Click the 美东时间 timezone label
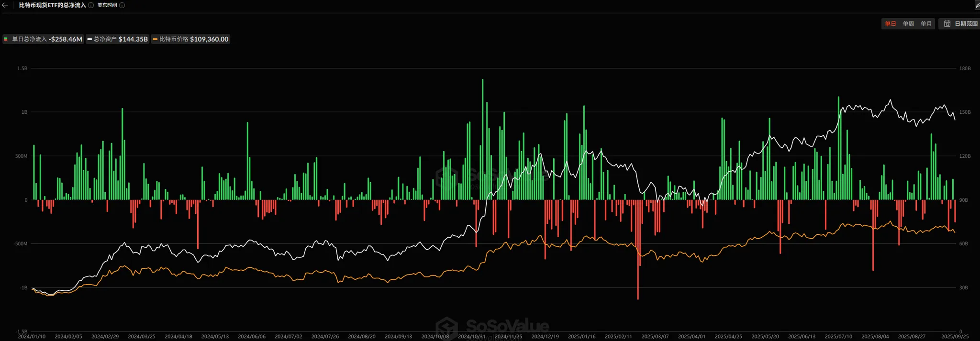 tap(107, 5)
